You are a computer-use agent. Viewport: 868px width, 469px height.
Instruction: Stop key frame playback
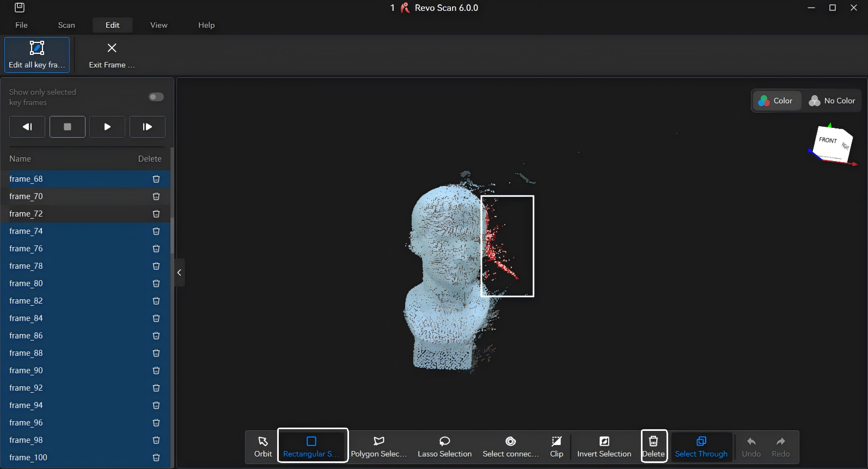coord(68,127)
